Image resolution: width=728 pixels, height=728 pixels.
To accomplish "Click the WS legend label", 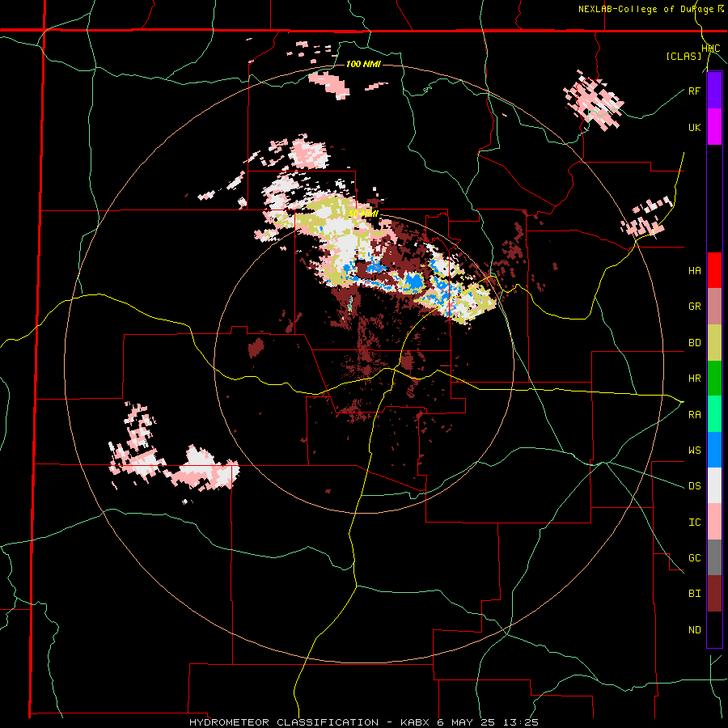I will [694, 451].
